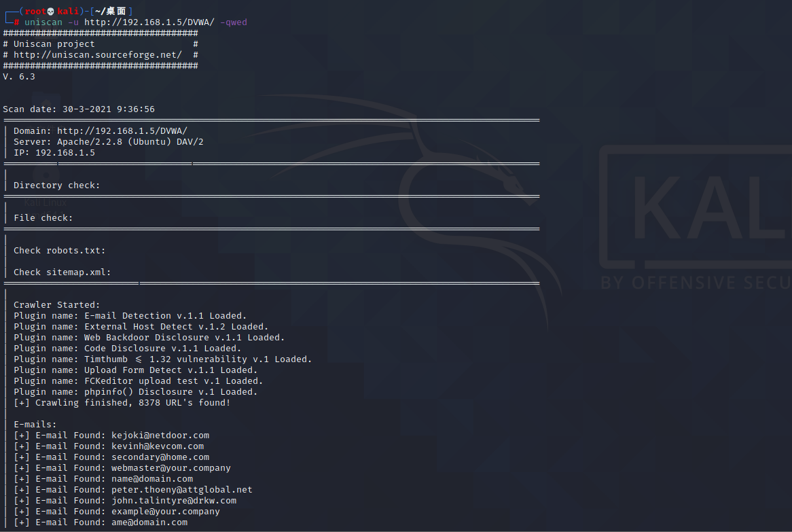Click the Timthumb 1.32 vulnerability plugin line

pyautogui.click(x=162, y=359)
